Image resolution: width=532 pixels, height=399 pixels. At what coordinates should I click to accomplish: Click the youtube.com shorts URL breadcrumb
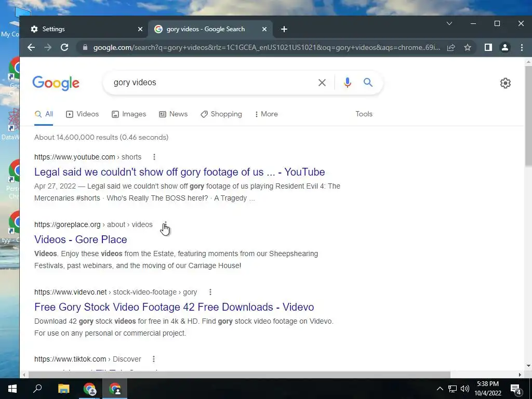88,157
